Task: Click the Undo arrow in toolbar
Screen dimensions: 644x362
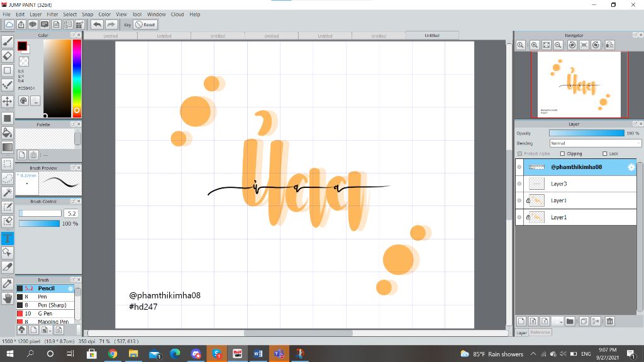Action: pyautogui.click(x=97, y=25)
